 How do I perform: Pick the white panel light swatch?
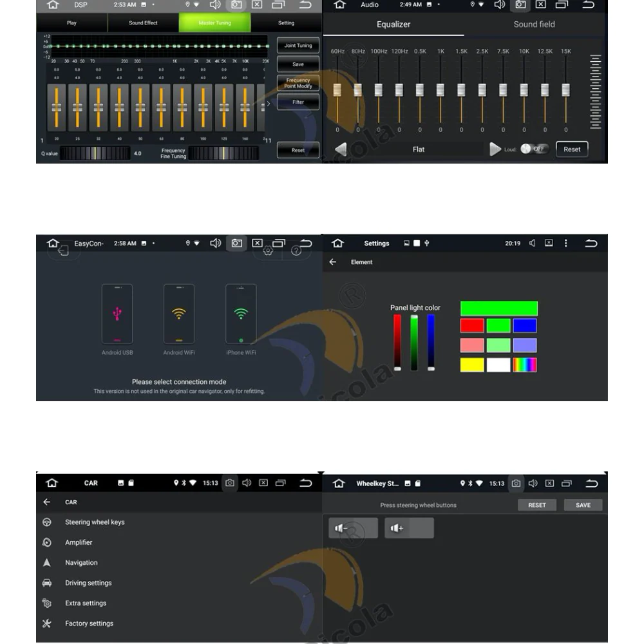[x=498, y=365]
